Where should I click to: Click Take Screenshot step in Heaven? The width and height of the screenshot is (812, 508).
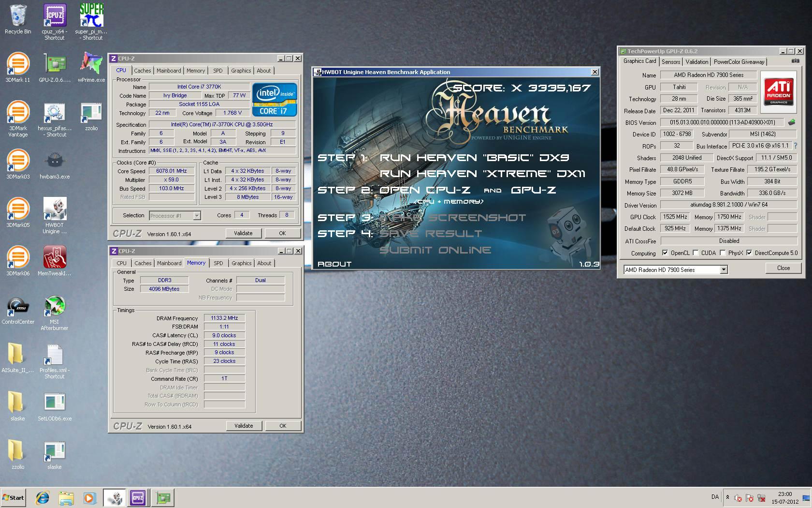pyautogui.click(x=453, y=218)
